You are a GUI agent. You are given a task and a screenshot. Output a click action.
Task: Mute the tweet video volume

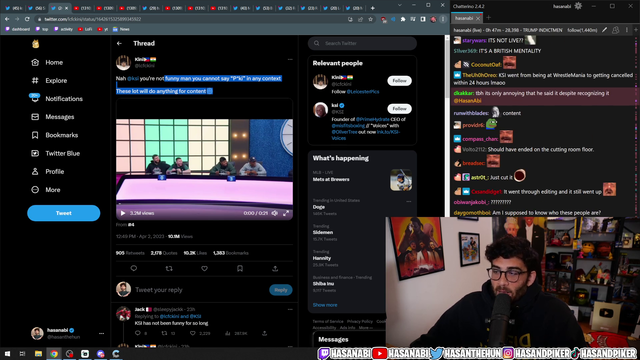(x=275, y=213)
